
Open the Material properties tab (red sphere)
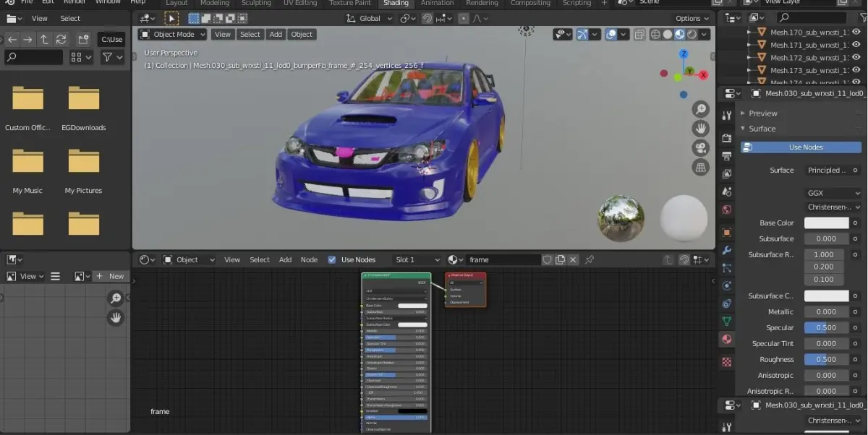point(727,339)
